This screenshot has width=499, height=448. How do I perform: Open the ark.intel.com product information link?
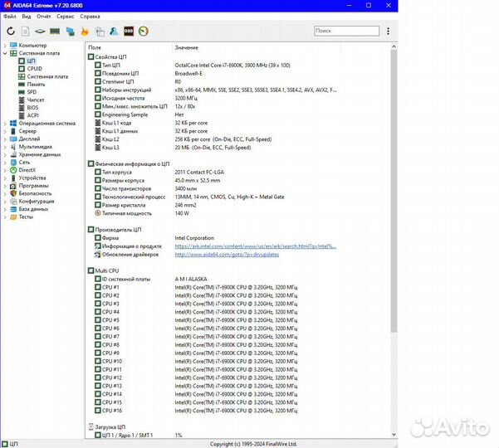(255, 246)
